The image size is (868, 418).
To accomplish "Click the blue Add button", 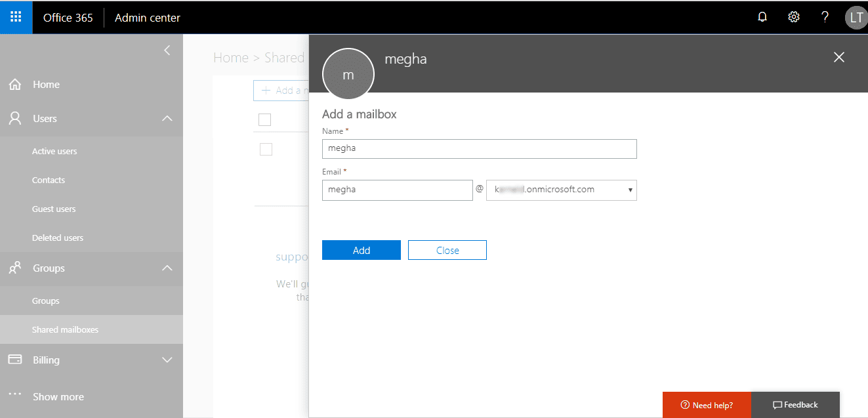I will pos(362,250).
